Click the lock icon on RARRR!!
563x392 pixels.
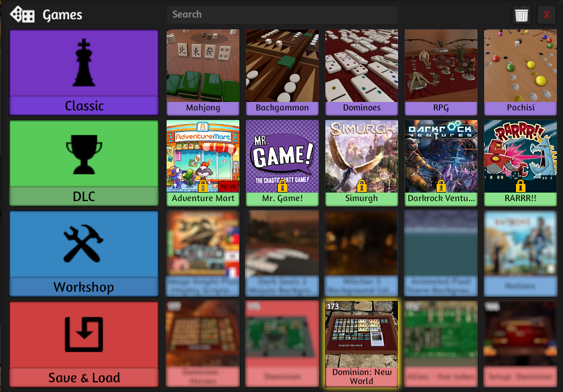click(520, 186)
